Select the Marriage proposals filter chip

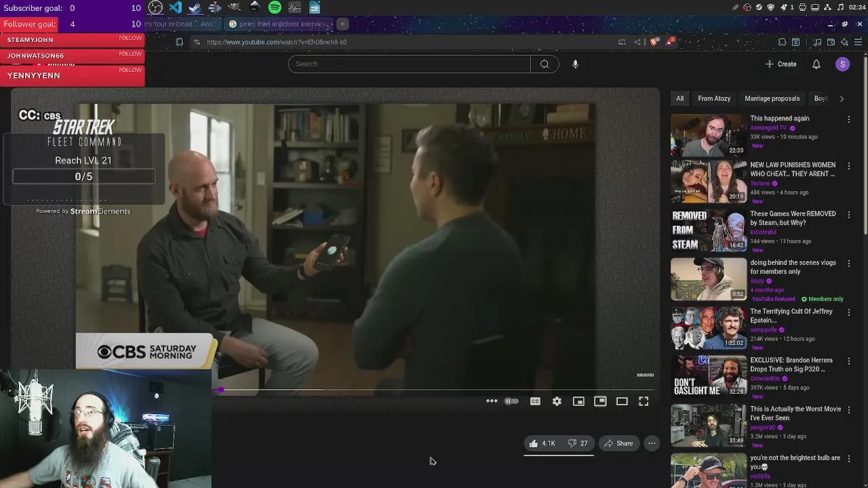(x=772, y=98)
